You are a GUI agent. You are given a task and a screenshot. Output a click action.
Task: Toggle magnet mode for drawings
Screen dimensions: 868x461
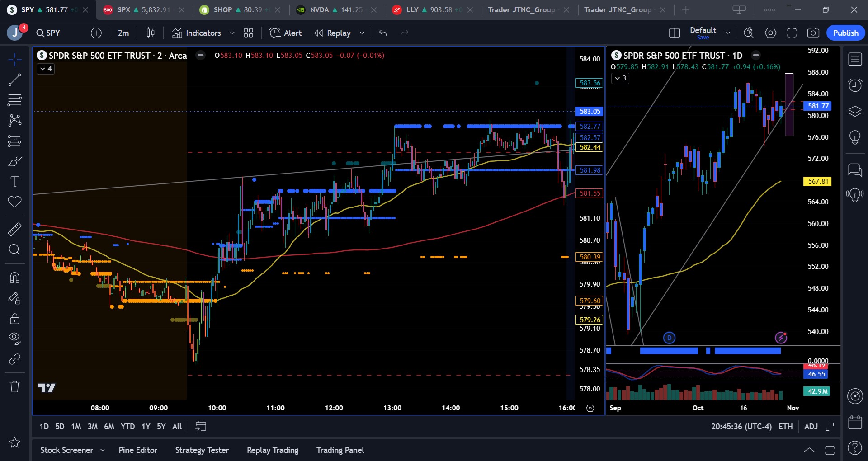pos(14,278)
